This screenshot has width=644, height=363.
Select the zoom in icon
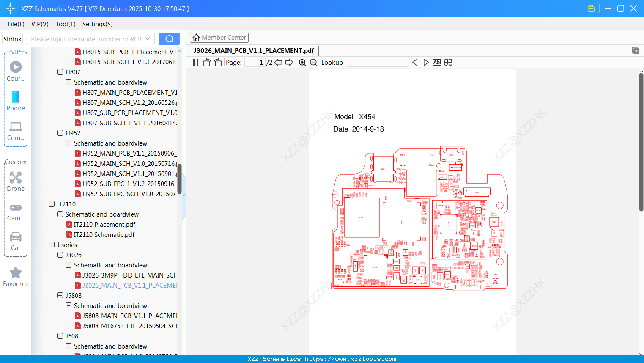pos(302,62)
